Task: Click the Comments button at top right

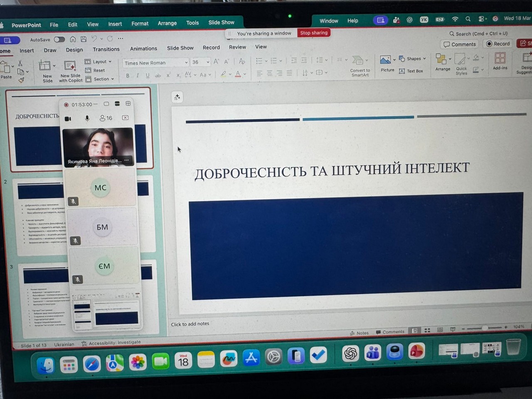Action: coord(460,44)
